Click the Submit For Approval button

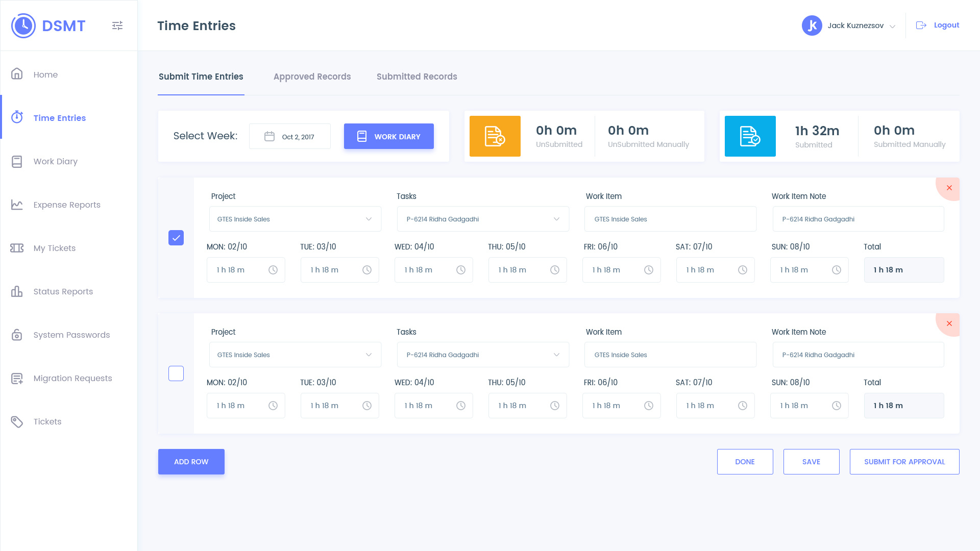pos(904,462)
